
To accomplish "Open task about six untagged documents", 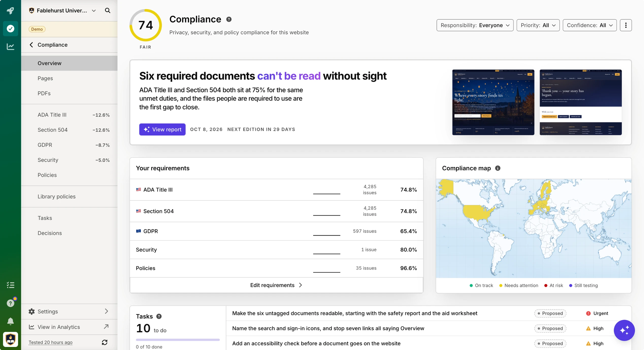I will [x=355, y=313].
